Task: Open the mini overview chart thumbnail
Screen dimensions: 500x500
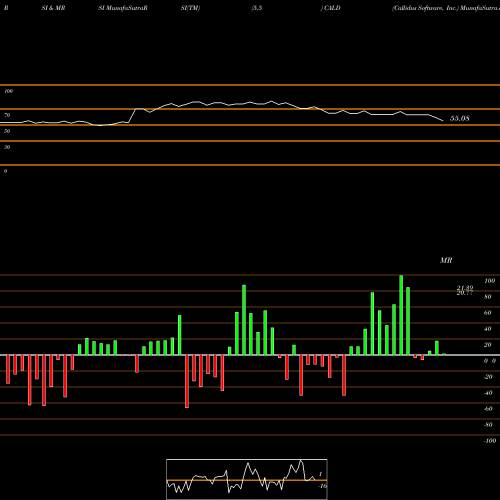Action: pyautogui.click(x=247, y=479)
